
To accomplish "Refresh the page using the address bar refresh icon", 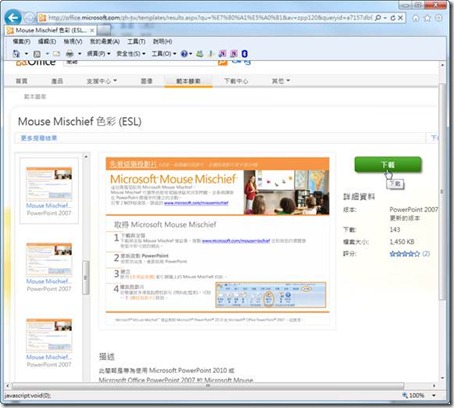I will (x=393, y=18).
